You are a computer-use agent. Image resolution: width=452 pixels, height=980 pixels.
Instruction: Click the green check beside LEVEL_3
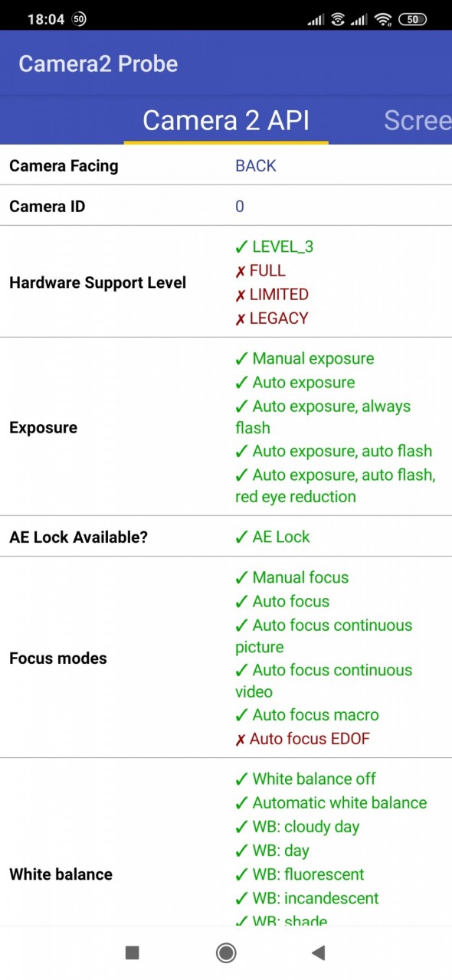tap(241, 247)
